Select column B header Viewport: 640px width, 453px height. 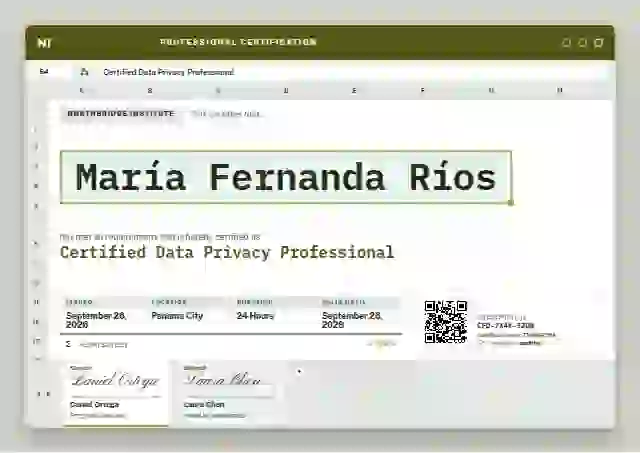click(150, 90)
